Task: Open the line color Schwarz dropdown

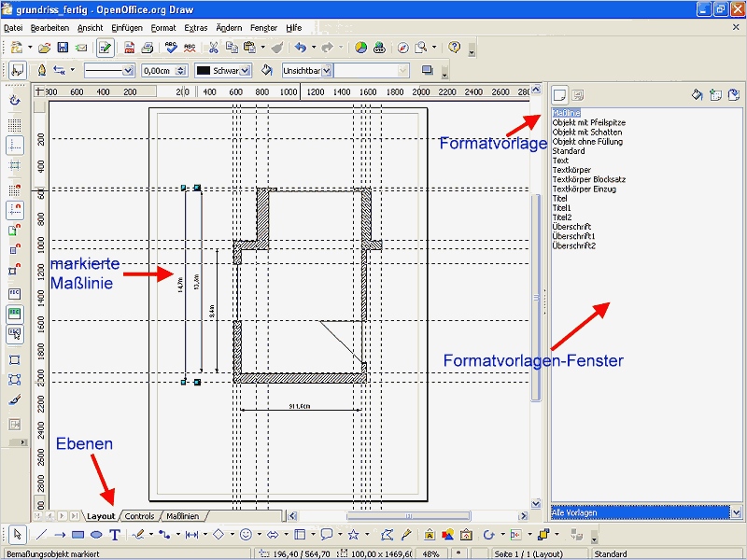Action: [x=246, y=71]
